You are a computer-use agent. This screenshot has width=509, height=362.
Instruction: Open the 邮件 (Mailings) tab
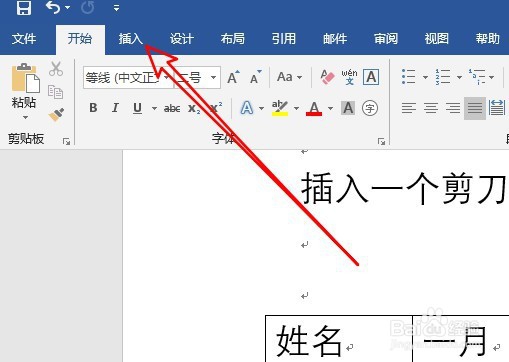(335, 39)
